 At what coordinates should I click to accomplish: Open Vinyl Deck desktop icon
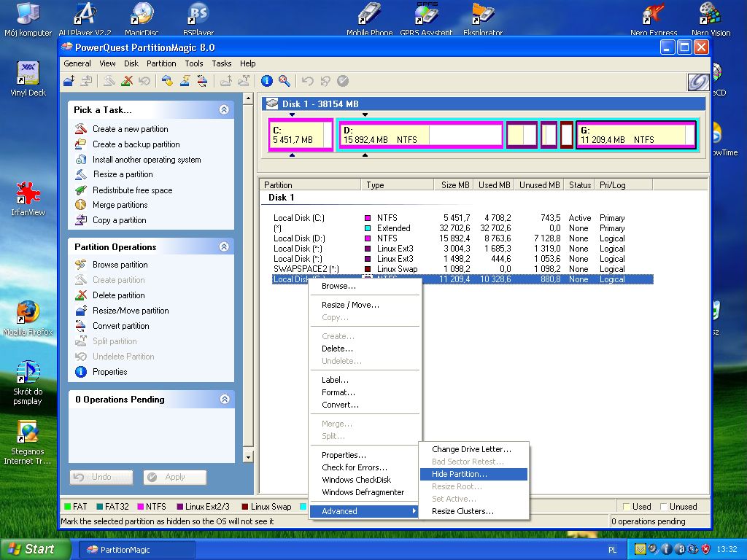tap(28, 79)
